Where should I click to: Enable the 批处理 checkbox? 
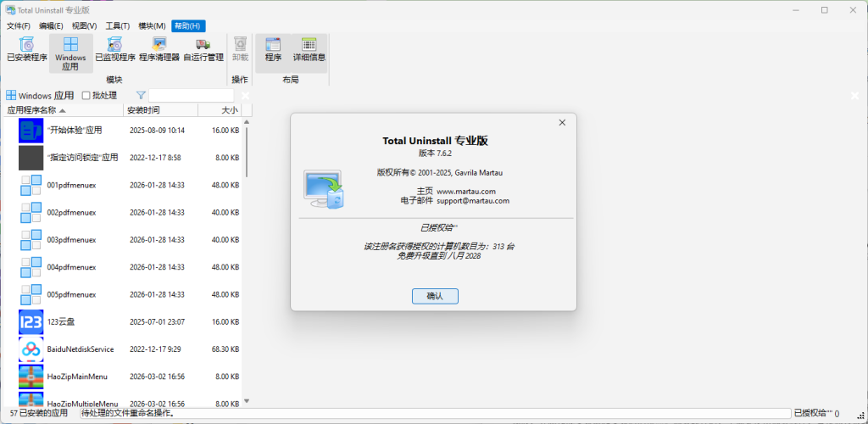[x=86, y=96]
